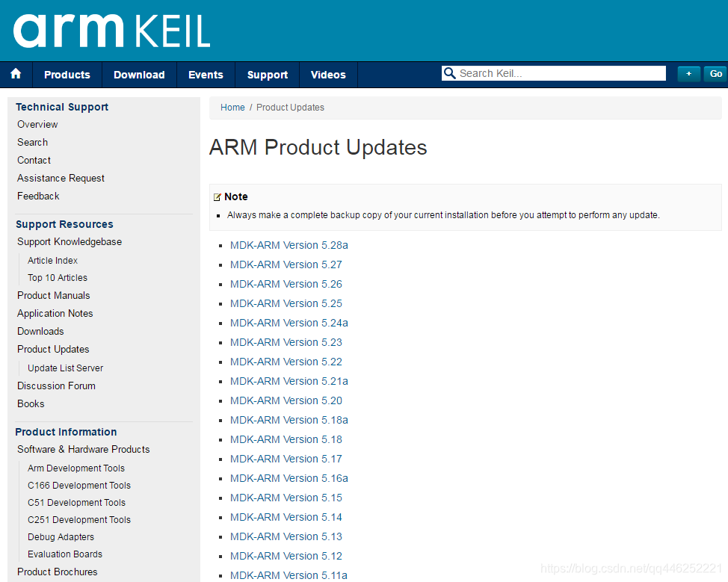Open Assistance Request in sidebar

coord(61,178)
